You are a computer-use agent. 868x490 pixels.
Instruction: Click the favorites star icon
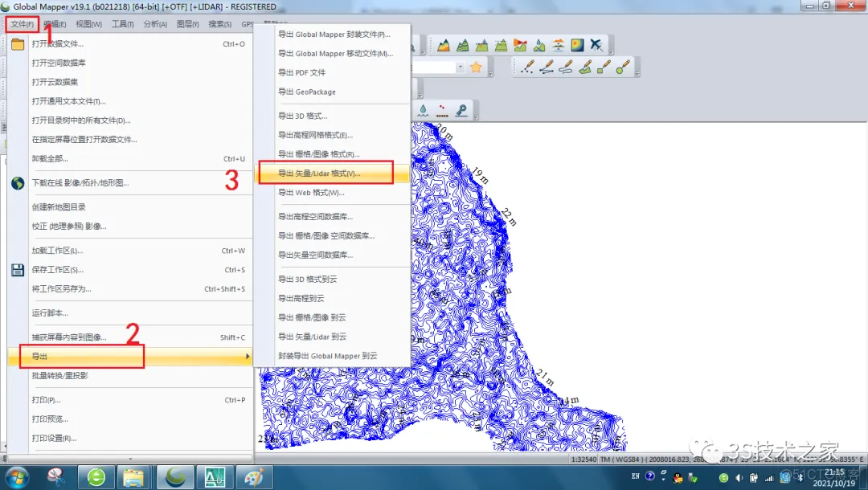[476, 67]
